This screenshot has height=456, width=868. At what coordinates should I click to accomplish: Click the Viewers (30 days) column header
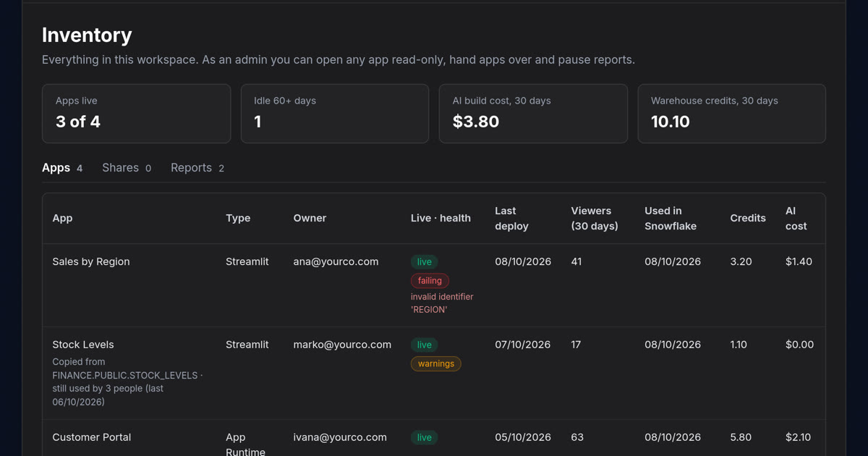(x=595, y=219)
